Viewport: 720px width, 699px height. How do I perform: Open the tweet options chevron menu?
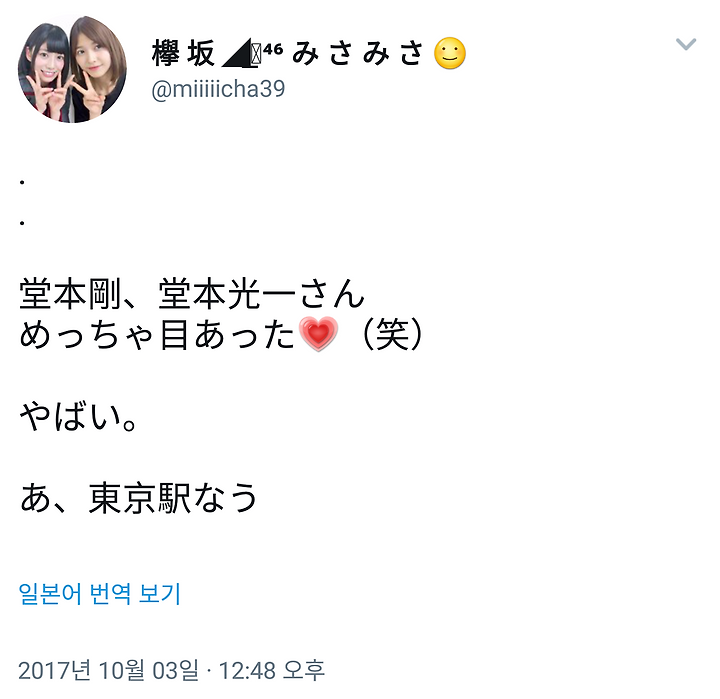coord(686,44)
